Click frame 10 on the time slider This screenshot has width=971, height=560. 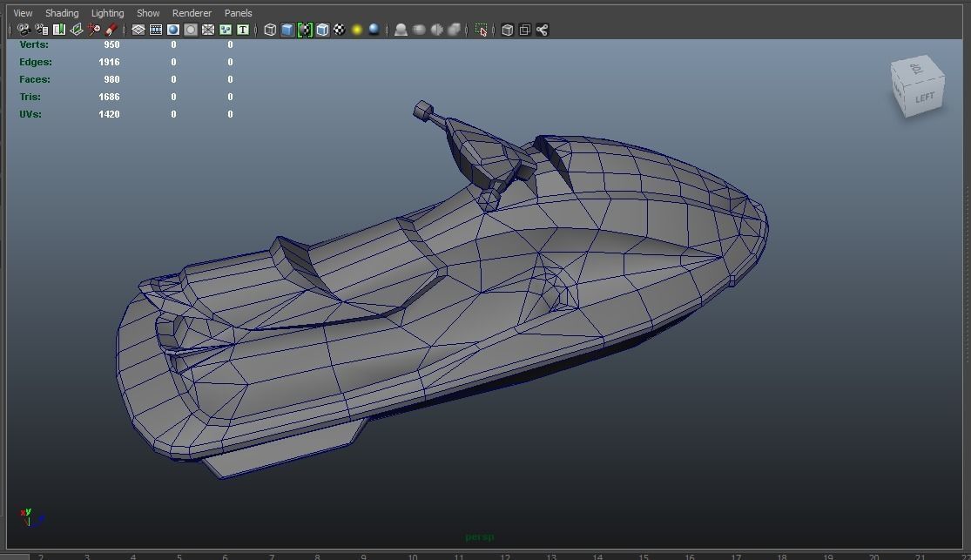pos(413,557)
